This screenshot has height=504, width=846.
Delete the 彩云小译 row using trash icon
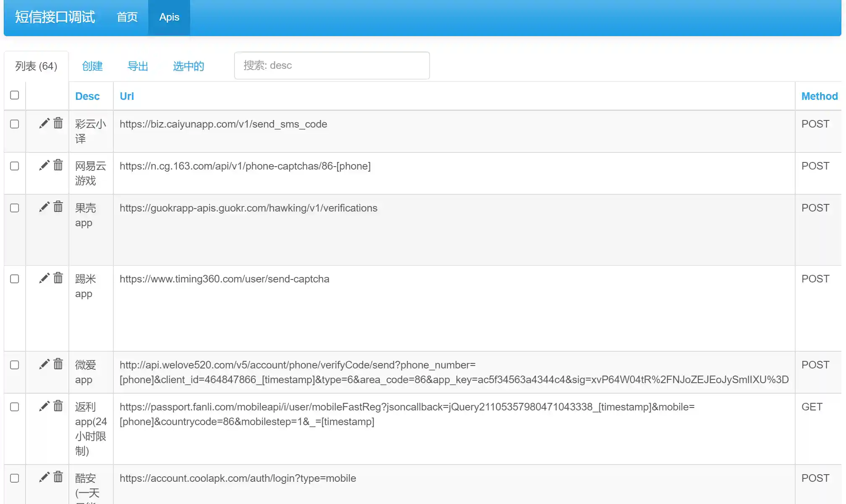tap(58, 123)
